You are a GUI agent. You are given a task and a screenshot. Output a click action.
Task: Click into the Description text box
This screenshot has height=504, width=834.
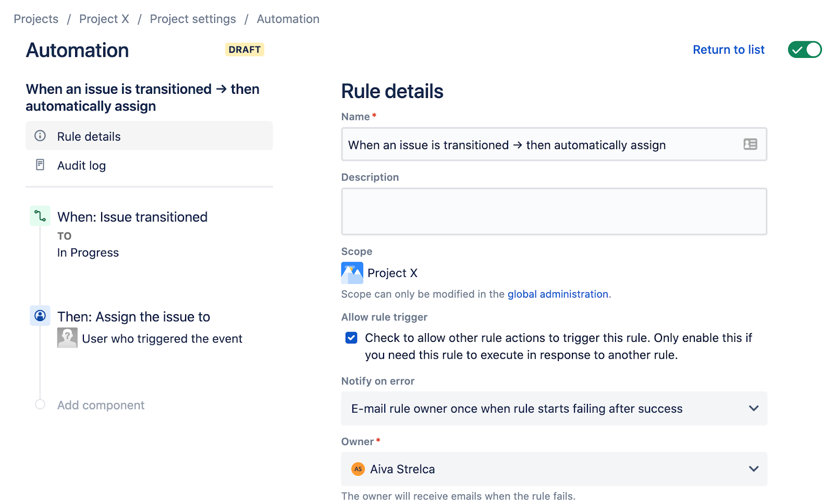click(x=554, y=212)
